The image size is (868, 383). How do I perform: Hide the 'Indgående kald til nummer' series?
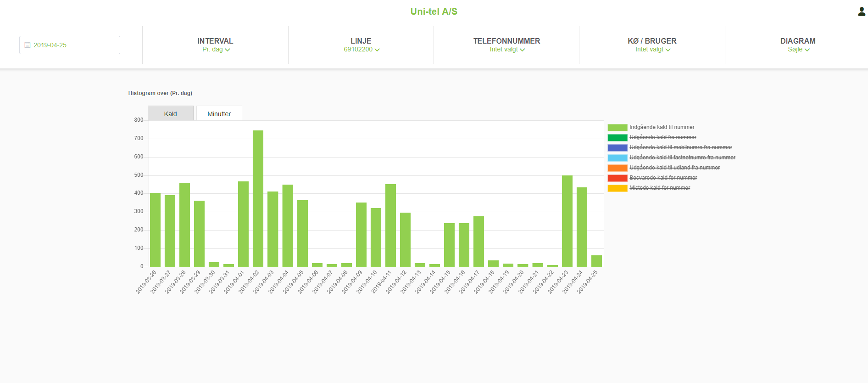tap(662, 127)
